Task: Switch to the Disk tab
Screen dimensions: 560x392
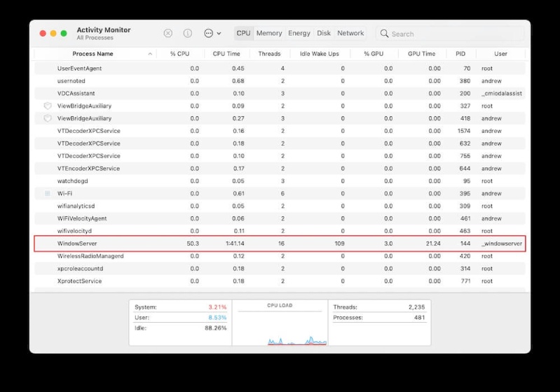Action: pyautogui.click(x=324, y=33)
